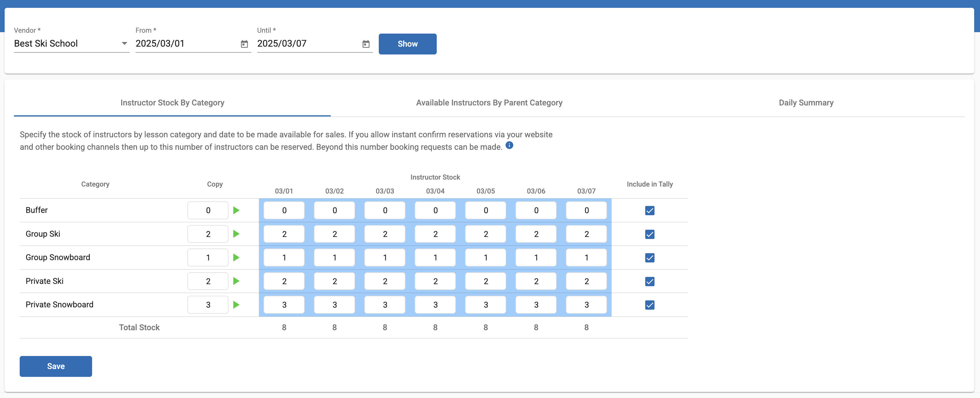Switch to Available Instructors By Parent Category tab
980x398 pixels.
point(489,103)
